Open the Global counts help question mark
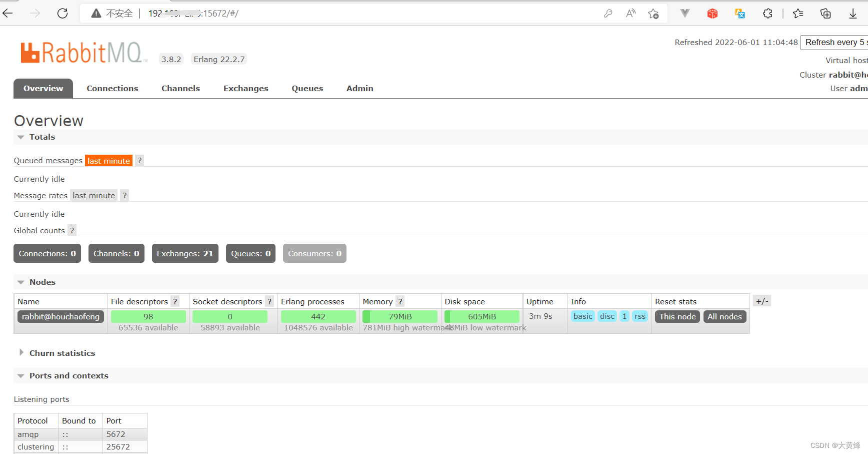Image resolution: width=868 pixels, height=454 pixels. (72, 230)
